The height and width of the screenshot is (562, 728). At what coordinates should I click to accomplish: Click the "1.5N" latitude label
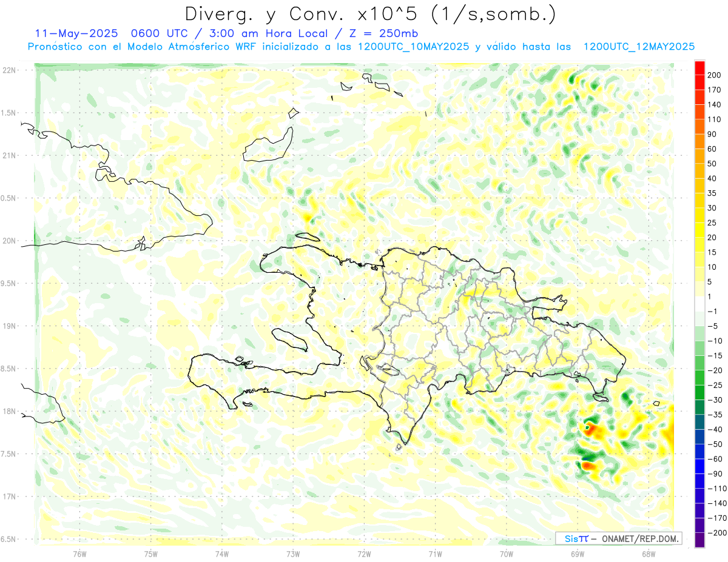point(9,113)
